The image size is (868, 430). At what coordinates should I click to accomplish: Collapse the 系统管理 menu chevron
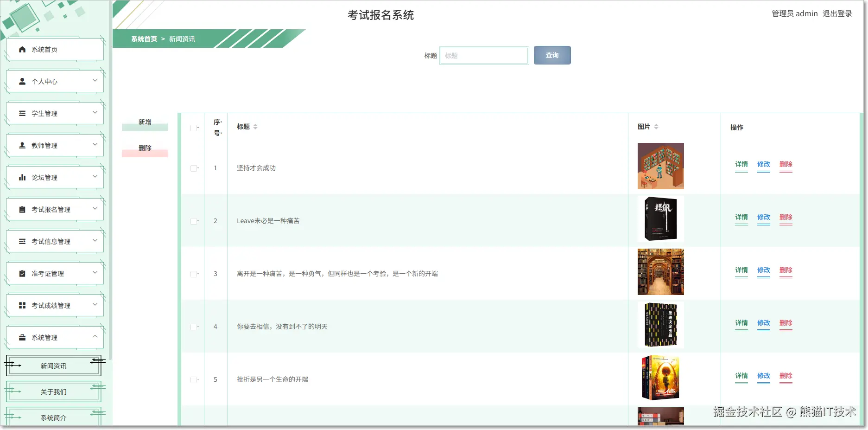tap(95, 336)
